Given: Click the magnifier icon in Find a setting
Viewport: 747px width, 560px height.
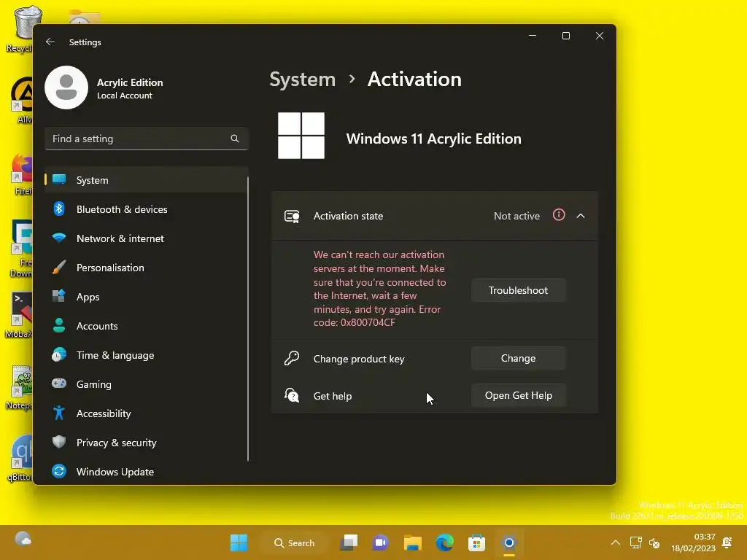Looking at the screenshot, I should [x=234, y=139].
